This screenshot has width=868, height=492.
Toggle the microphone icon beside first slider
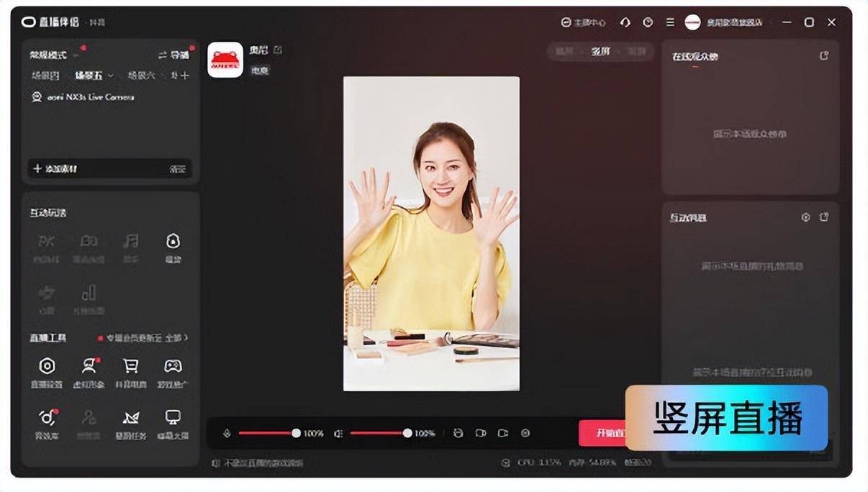click(x=227, y=434)
